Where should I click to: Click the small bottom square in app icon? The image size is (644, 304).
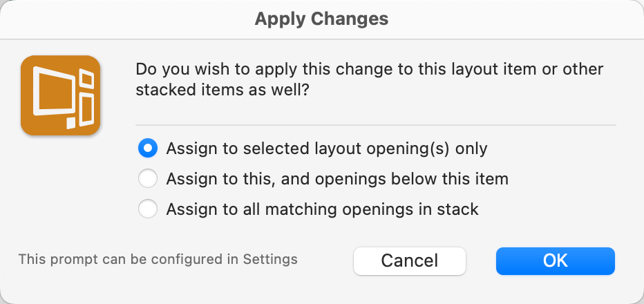click(70, 124)
